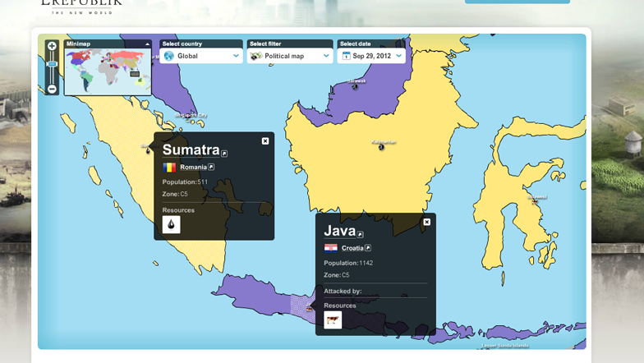The width and height of the screenshot is (644, 363).
Task: Click the Population: 511 text
Action: (x=185, y=182)
